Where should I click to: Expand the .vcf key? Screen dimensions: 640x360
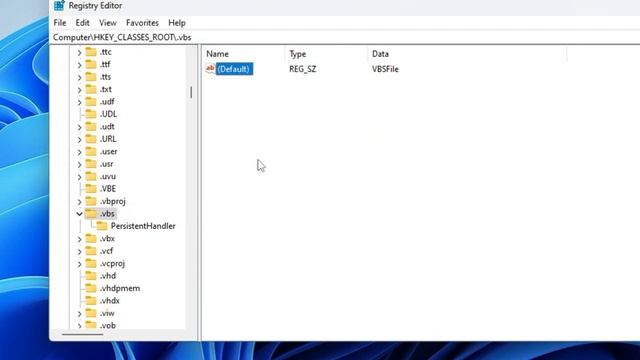pos(79,251)
